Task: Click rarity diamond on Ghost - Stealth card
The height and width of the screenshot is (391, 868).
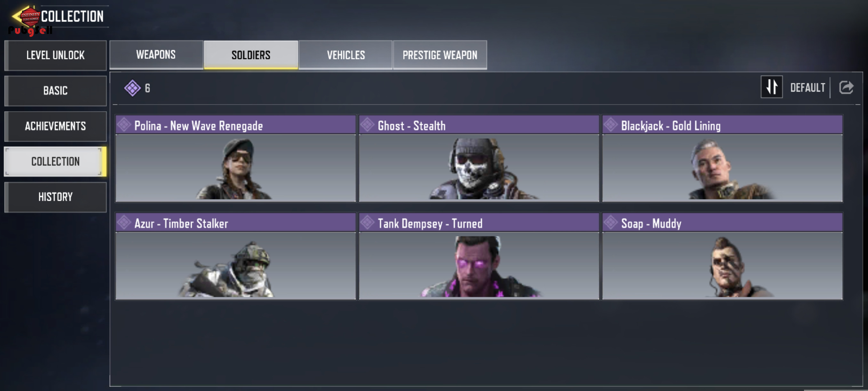Action: (367, 125)
